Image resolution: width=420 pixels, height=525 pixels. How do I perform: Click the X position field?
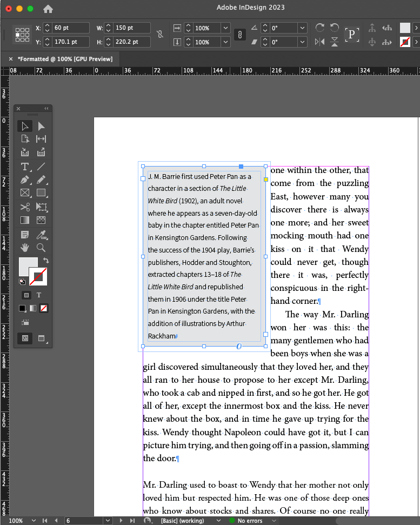point(71,28)
